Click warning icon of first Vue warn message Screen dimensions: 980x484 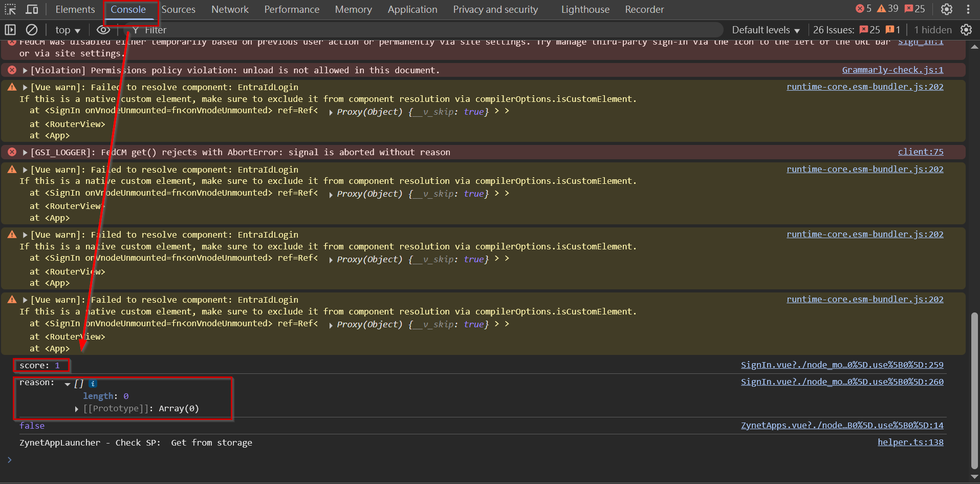12,87
